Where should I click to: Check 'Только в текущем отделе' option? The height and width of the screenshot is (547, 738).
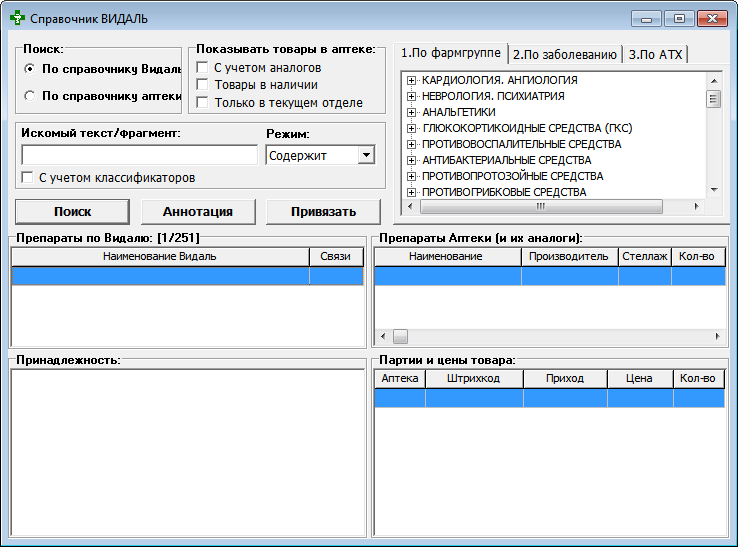203,103
